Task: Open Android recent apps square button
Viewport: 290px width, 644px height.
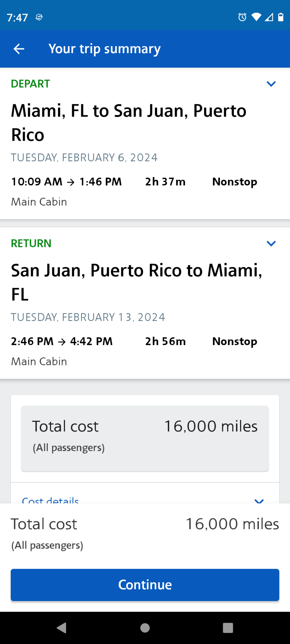Action: pos(228,628)
